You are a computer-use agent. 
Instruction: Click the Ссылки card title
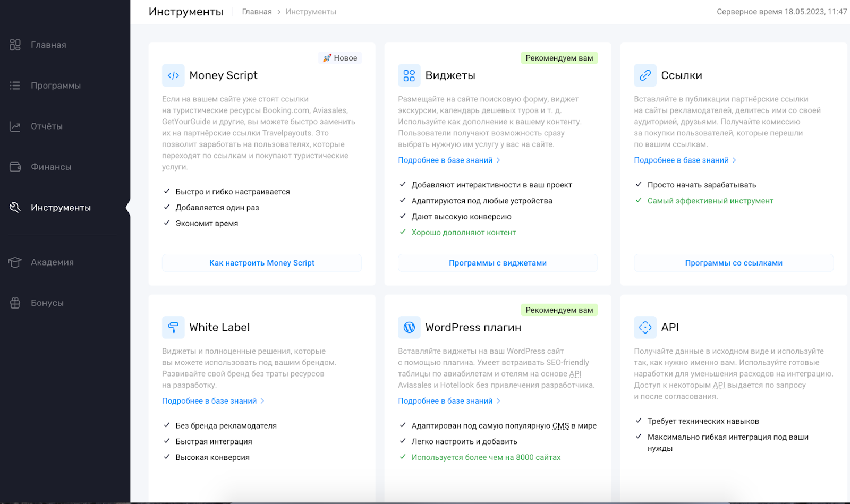[682, 75]
